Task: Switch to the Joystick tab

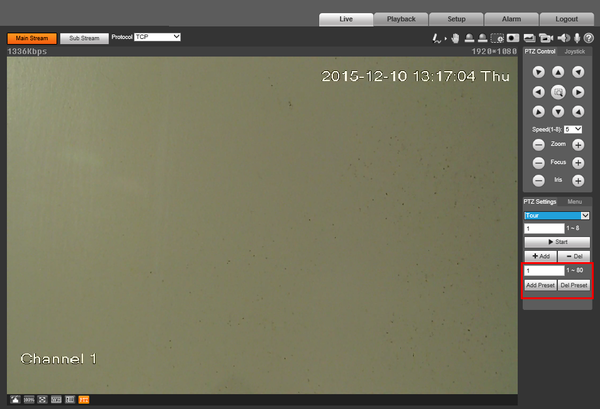Action: pos(574,51)
